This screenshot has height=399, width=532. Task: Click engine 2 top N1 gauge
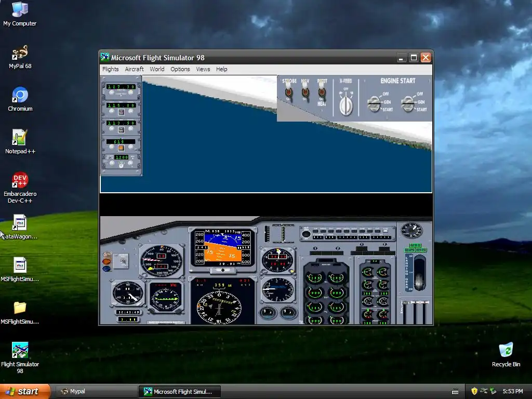tap(336, 278)
